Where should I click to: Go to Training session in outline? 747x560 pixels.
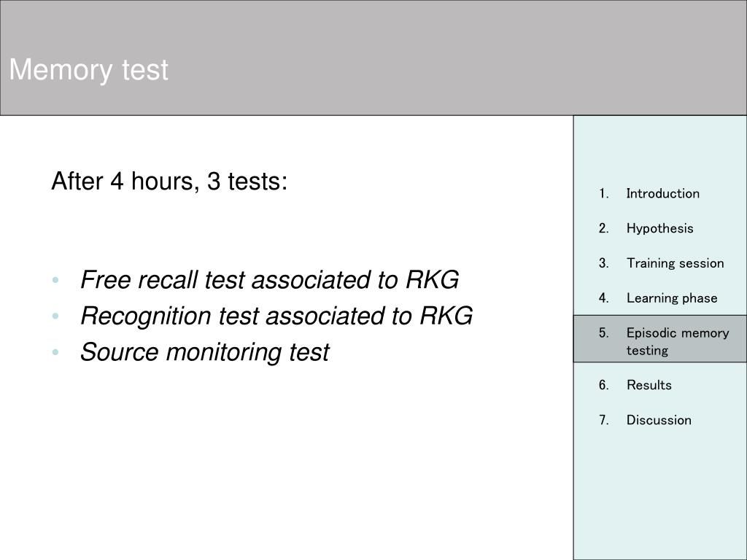click(675, 262)
